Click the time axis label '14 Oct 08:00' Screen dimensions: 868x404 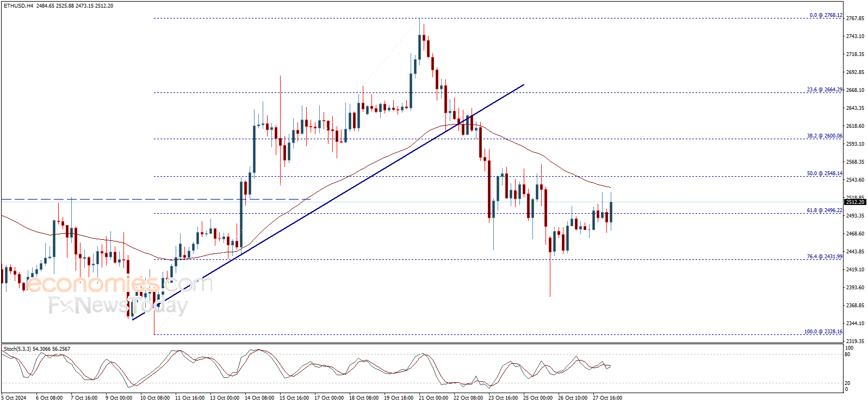tap(259, 398)
